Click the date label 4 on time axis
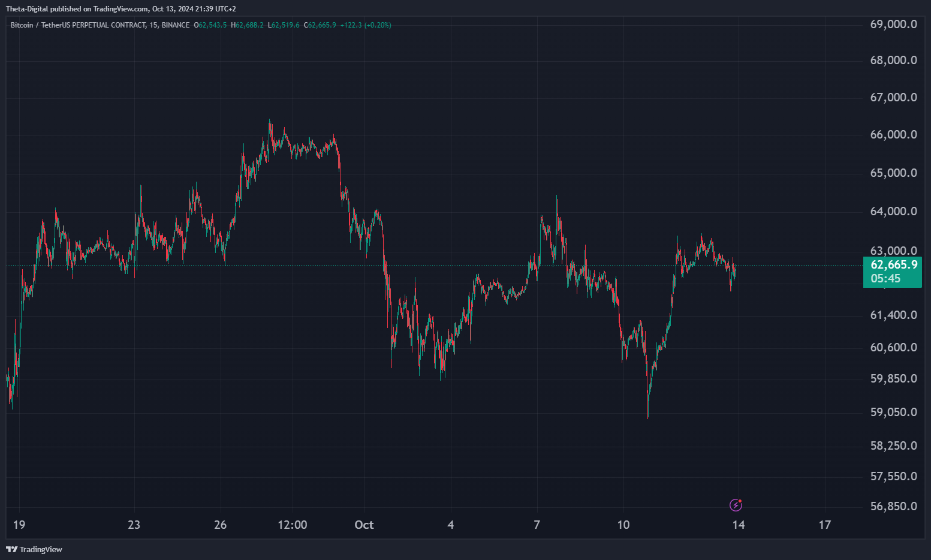 click(x=451, y=525)
